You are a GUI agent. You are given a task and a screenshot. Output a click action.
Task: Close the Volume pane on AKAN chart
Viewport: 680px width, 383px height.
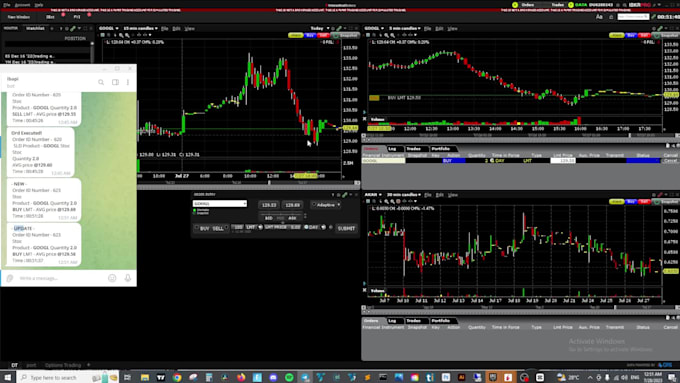click(x=364, y=290)
